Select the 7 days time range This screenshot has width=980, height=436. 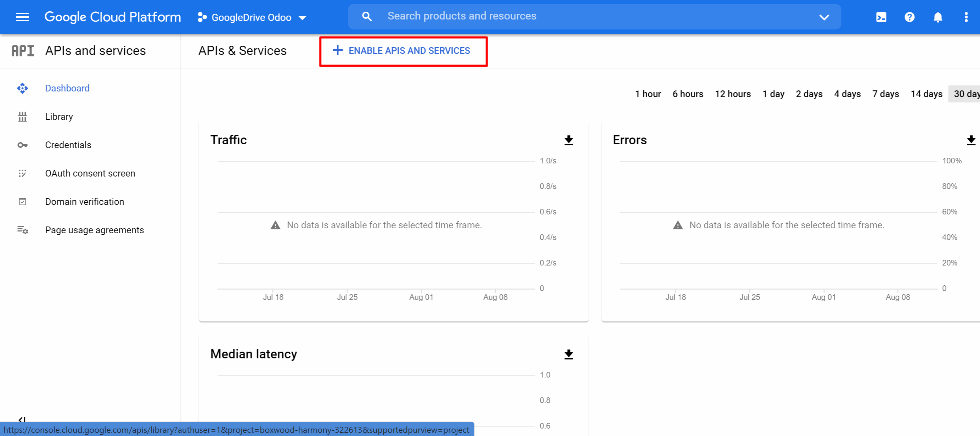(886, 94)
